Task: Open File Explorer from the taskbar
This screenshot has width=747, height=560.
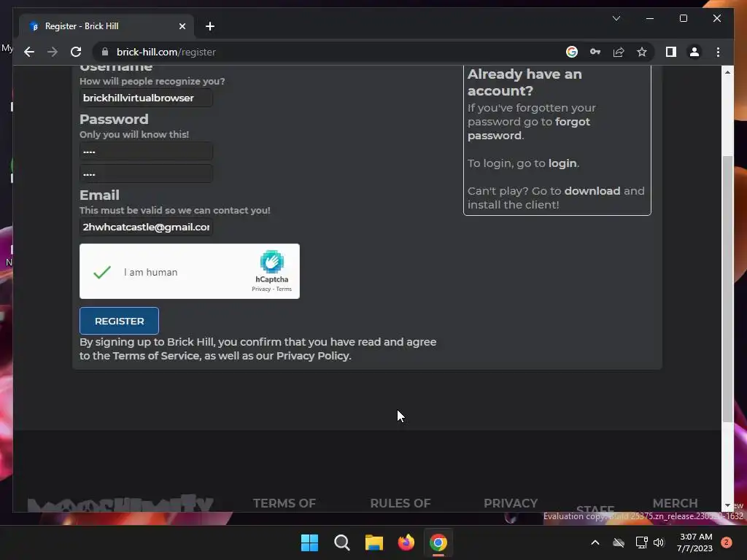Action: (x=374, y=542)
